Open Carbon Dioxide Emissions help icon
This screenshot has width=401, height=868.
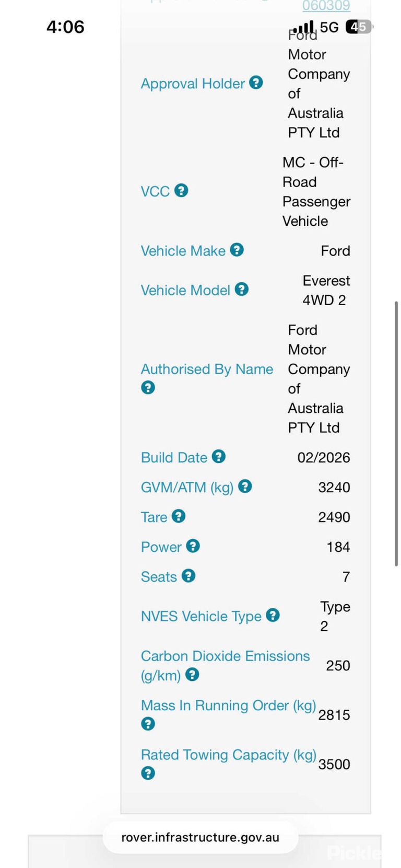tap(192, 675)
